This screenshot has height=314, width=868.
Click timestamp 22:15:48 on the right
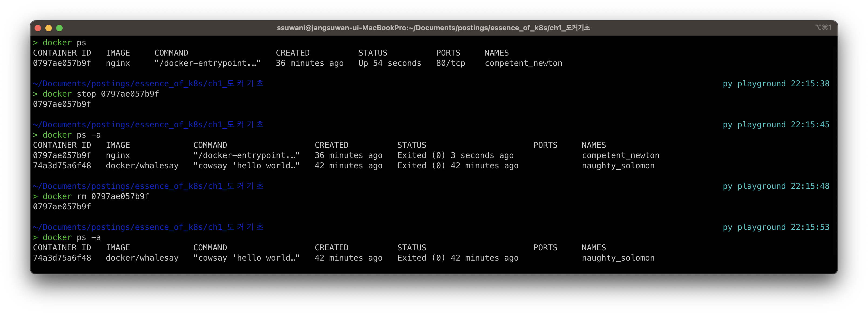pos(810,186)
